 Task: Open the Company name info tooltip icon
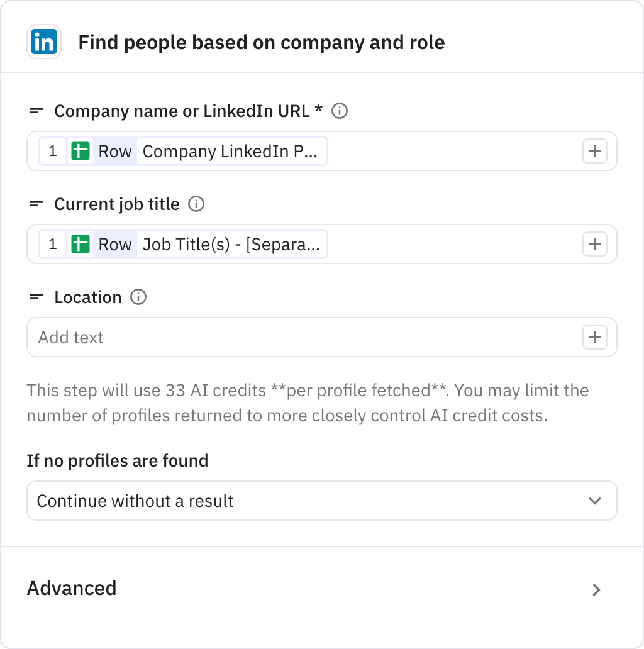[340, 111]
